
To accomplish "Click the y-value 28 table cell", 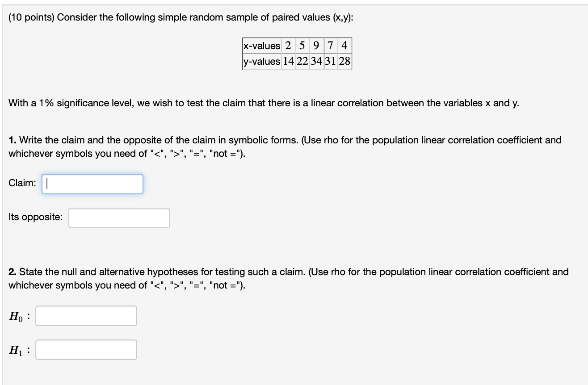I will [x=344, y=61].
